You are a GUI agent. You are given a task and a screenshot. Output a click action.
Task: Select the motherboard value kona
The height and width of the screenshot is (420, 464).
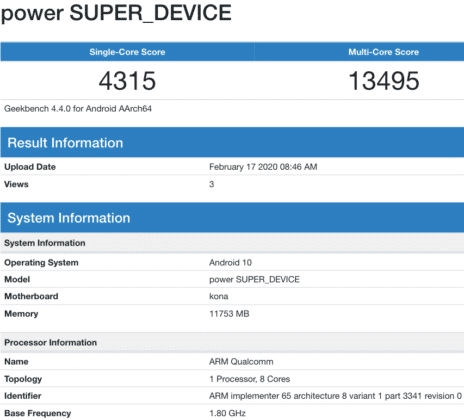(x=219, y=296)
